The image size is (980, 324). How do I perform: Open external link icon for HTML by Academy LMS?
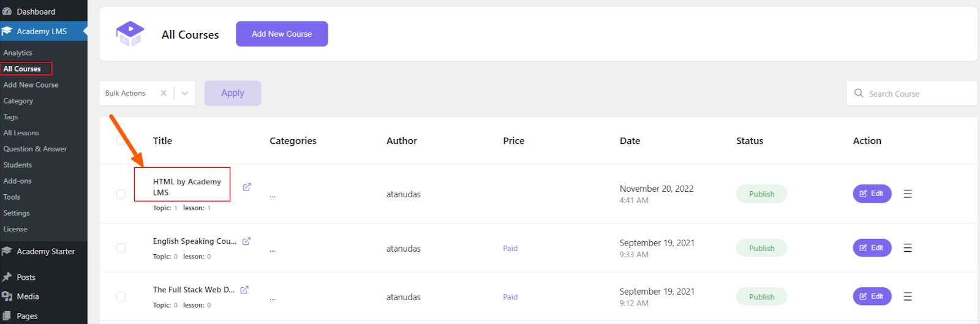247,187
